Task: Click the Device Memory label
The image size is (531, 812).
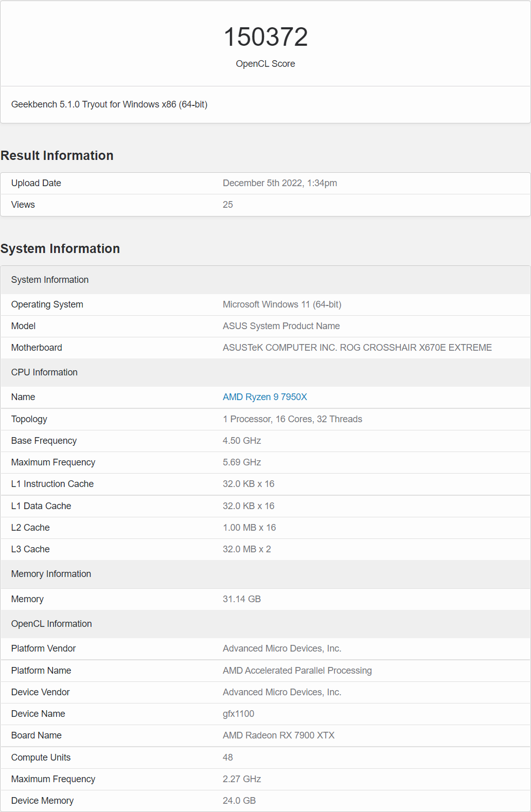Action: click(42, 801)
